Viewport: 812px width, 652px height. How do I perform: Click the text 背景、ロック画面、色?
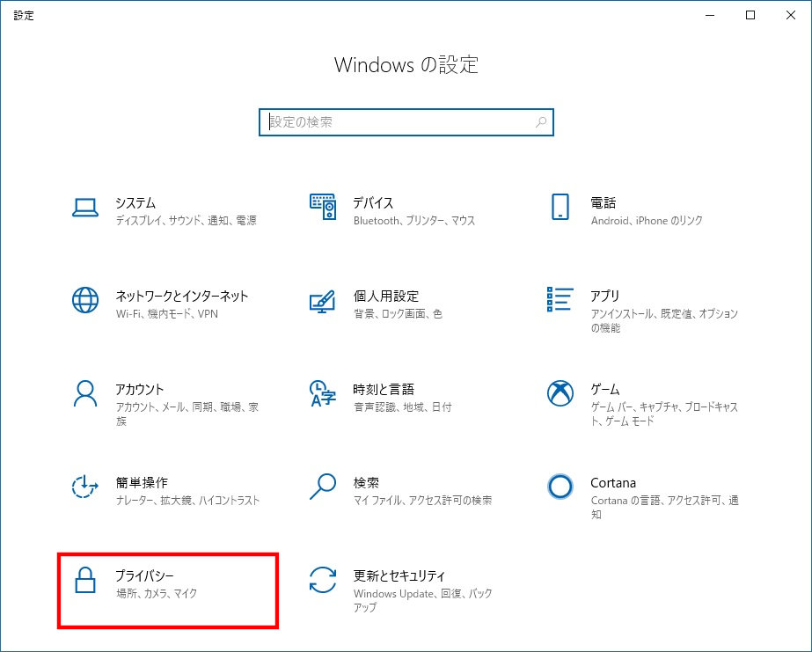click(x=398, y=314)
